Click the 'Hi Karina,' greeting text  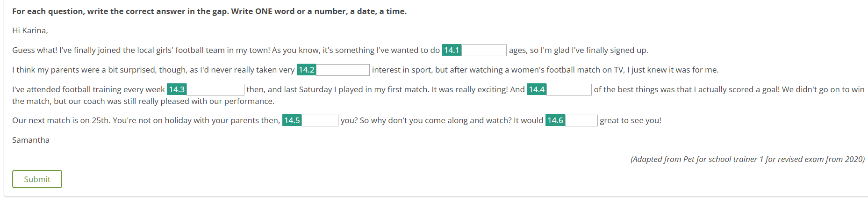click(30, 30)
